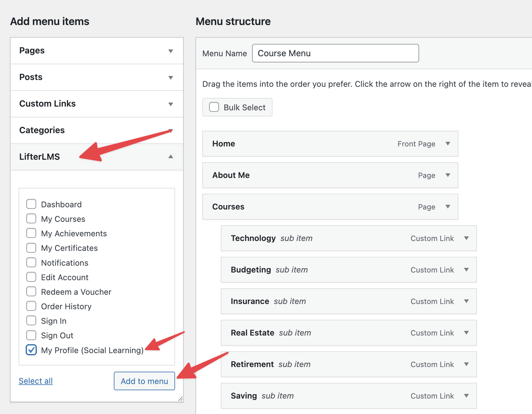Expand Technology sub item options arrow
Screen dimensions: 532x414
click(x=466, y=238)
